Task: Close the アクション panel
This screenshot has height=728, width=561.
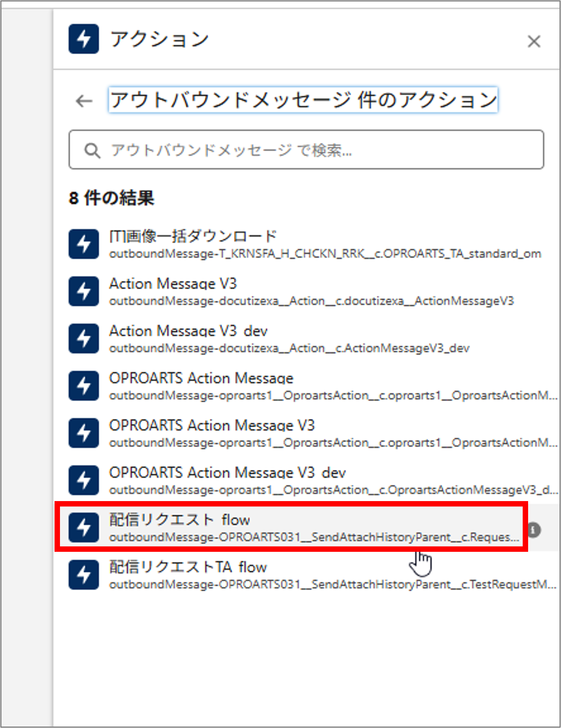Action: pyautogui.click(x=534, y=41)
